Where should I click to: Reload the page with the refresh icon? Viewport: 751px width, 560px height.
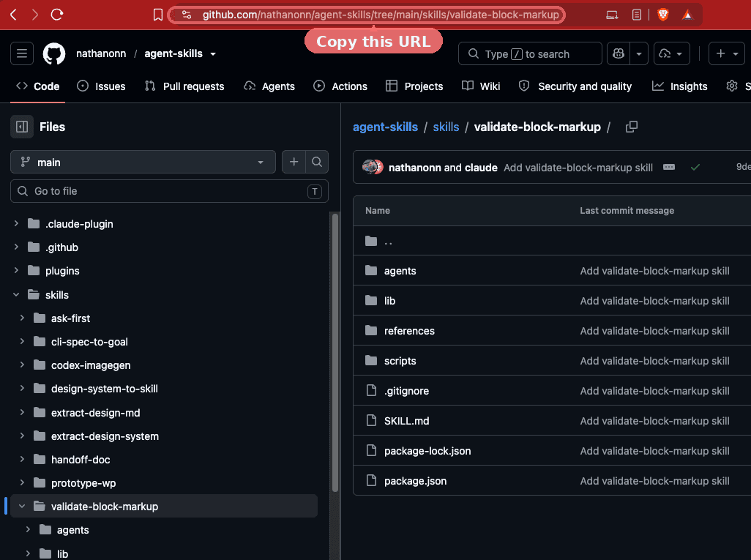point(57,15)
